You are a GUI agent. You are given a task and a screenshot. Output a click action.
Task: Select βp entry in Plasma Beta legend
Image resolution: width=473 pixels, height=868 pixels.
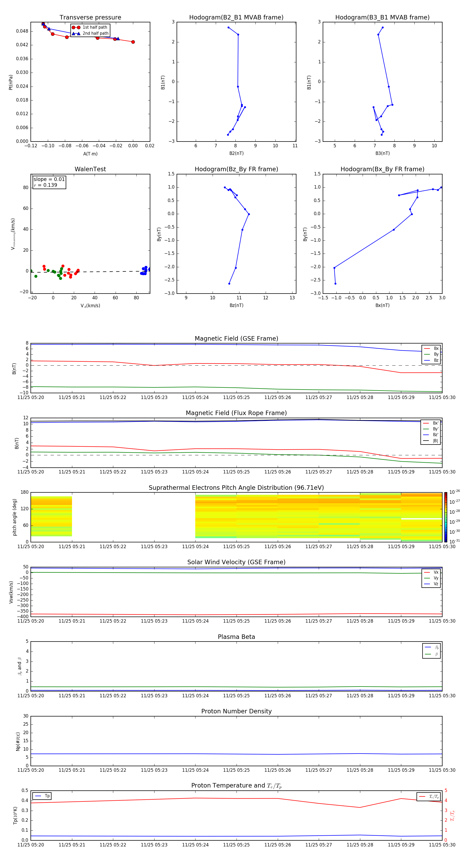tap(431, 647)
